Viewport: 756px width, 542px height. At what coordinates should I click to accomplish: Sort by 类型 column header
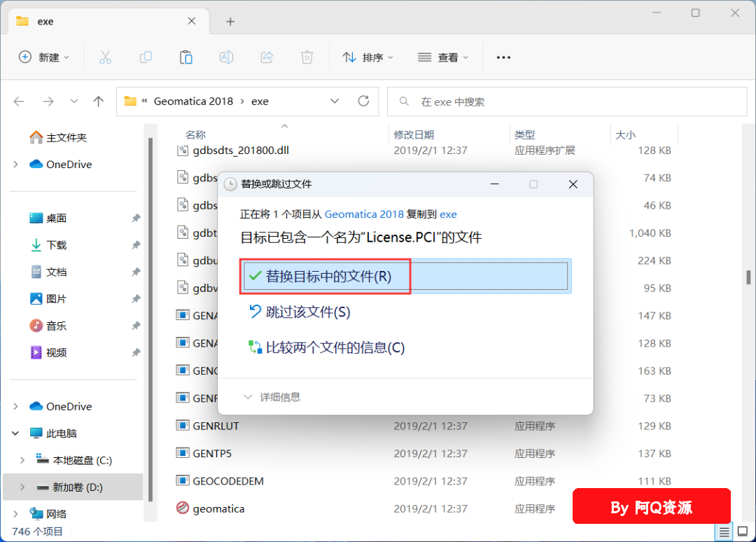524,134
